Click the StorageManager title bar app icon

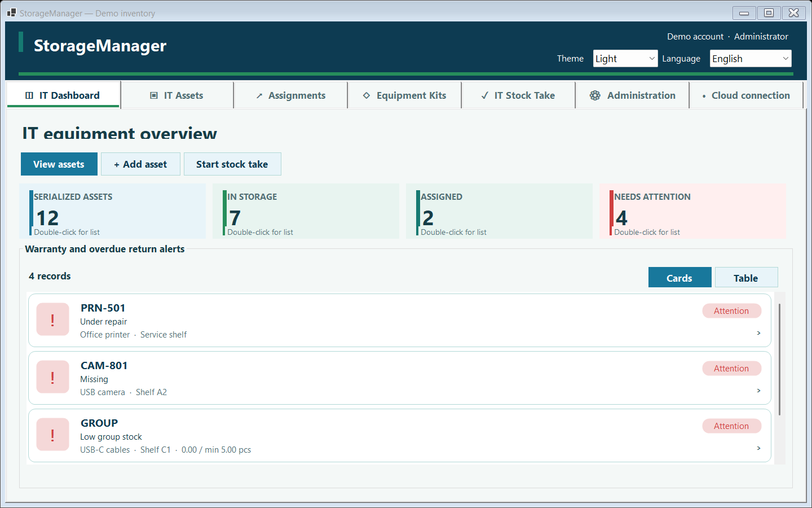click(x=11, y=12)
